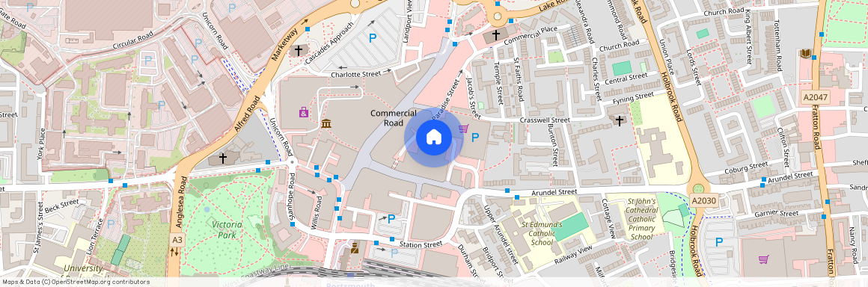Screen dimensions: 868x287
Task: Select parking icon south of Station Street
Action: pos(394,253)
